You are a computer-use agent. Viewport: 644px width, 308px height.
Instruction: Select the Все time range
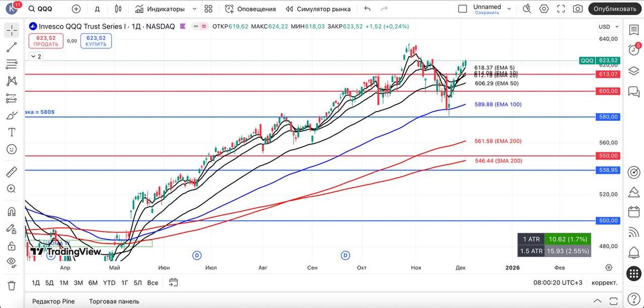152,282
